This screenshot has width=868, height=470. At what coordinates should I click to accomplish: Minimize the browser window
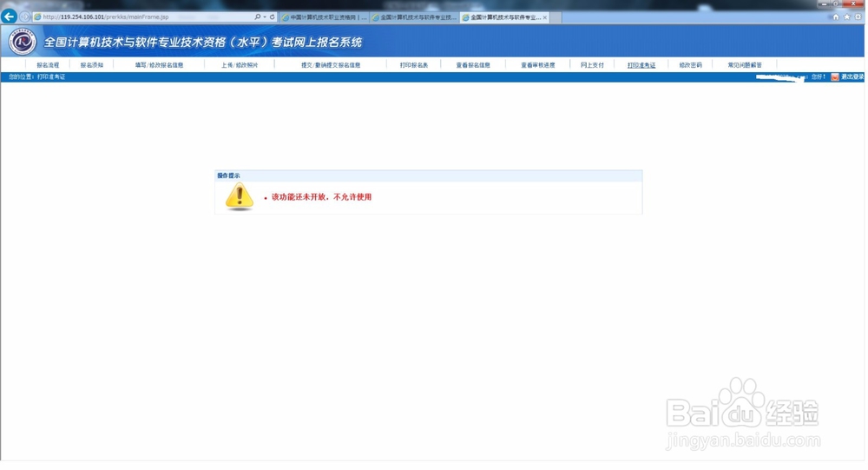tap(825, 3)
